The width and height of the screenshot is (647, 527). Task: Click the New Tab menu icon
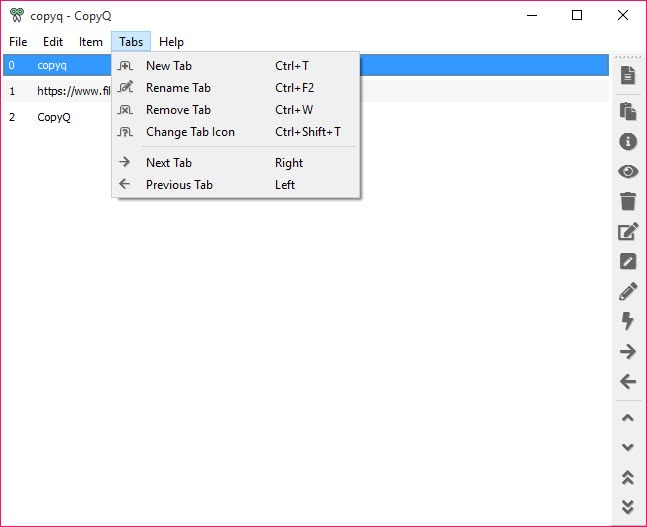(x=125, y=66)
